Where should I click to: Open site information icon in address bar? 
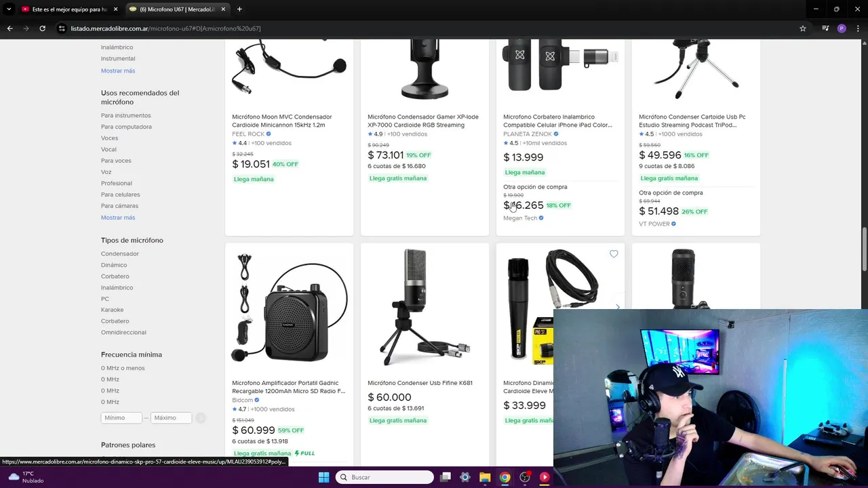coord(62,28)
